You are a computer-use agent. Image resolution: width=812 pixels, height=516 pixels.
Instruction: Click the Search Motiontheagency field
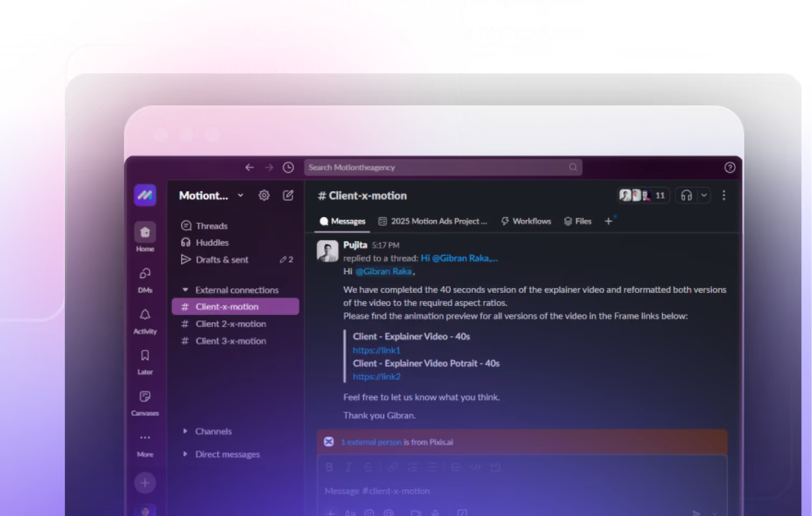tap(443, 168)
